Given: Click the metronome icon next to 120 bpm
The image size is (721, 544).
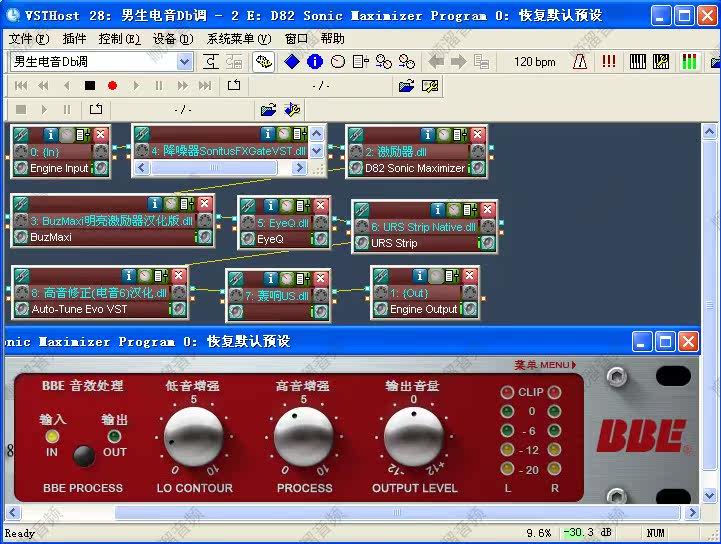Looking at the screenshot, I should (580, 62).
